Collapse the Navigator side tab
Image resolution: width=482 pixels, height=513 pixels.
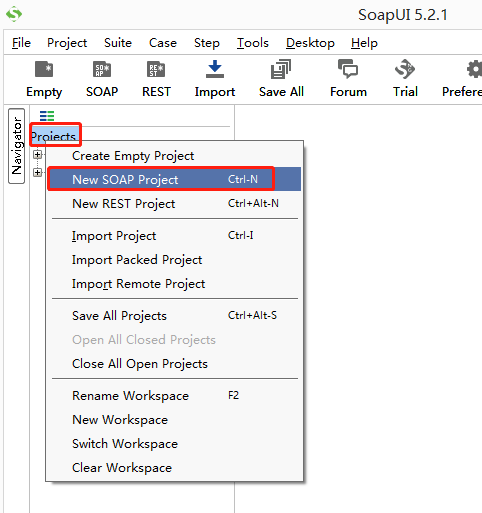coord(16,146)
